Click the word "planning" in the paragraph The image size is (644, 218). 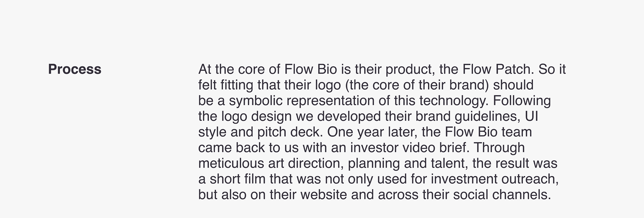(374, 164)
